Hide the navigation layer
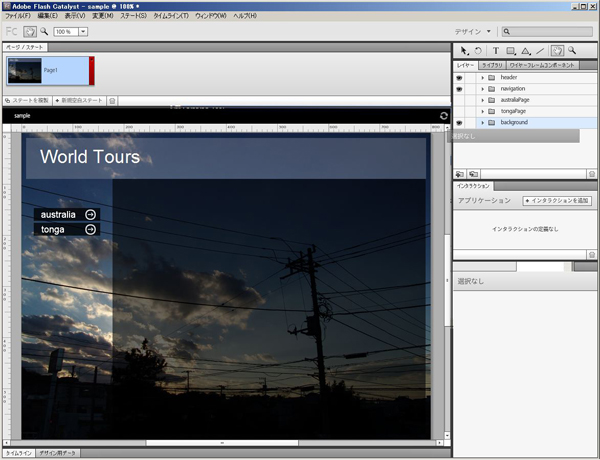Screen dimensions: 600x460 459,89
